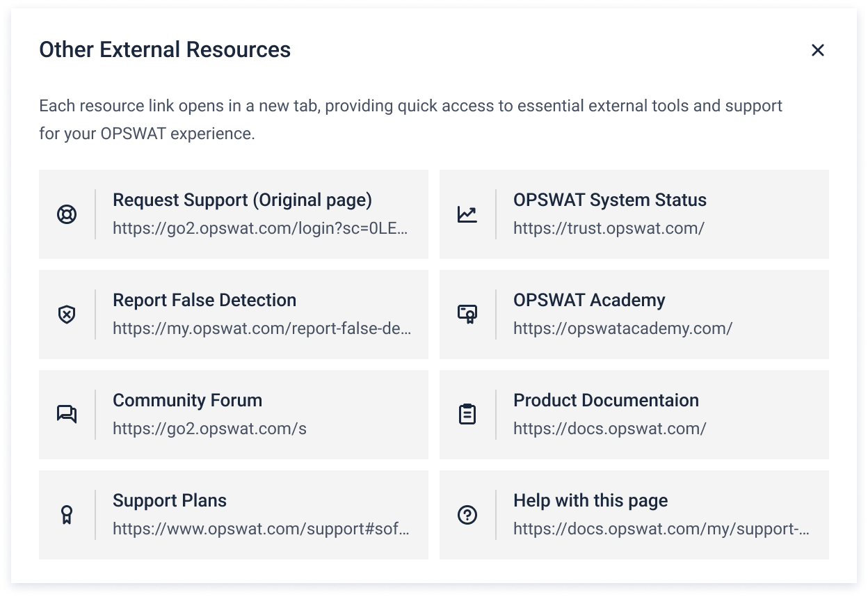Click the Support Plans title
The image size is (868, 597).
coord(170,501)
